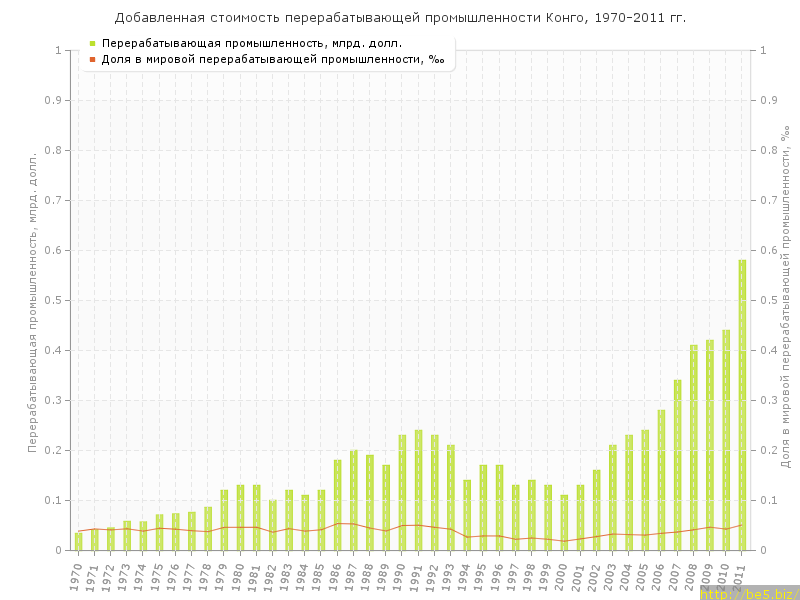The image size is (800, 600).
Task: Click the 1 tick on right axis
Action: click(764, 50)
